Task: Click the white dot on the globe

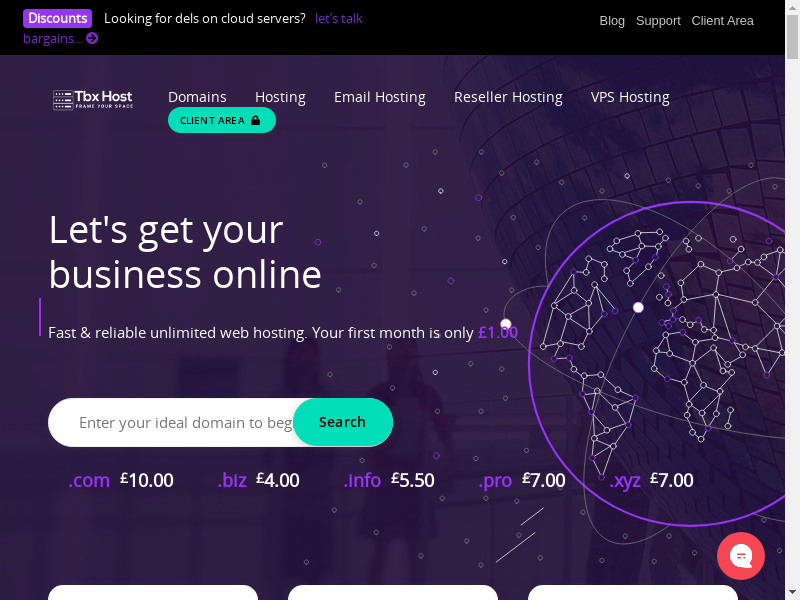Action: point(638,307)
